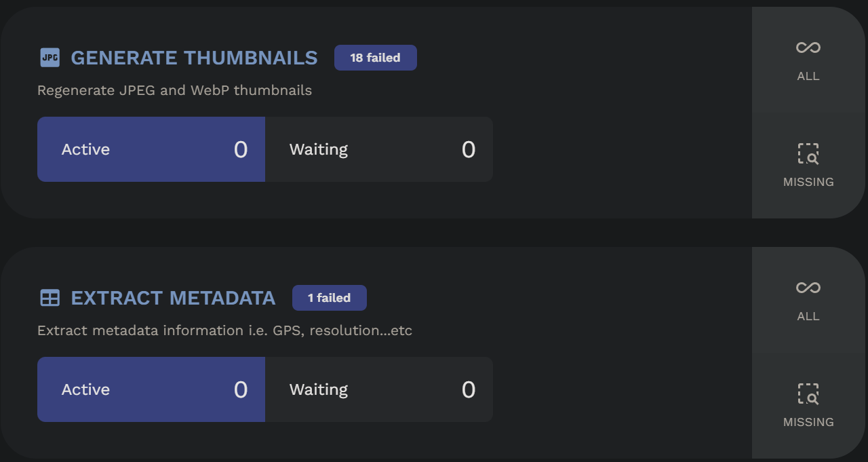868x462 pixels.
Task: Click the Waiting counter under Extract Metadata
Action: coord(378,389)
